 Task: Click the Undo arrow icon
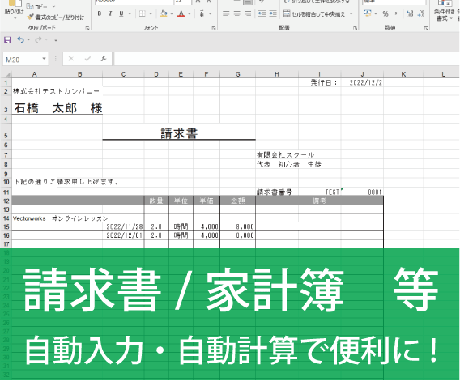click(x=21, y=40)
